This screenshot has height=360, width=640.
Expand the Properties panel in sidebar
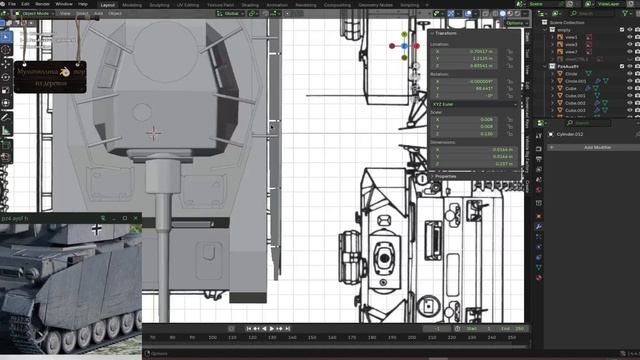(444, 176)
